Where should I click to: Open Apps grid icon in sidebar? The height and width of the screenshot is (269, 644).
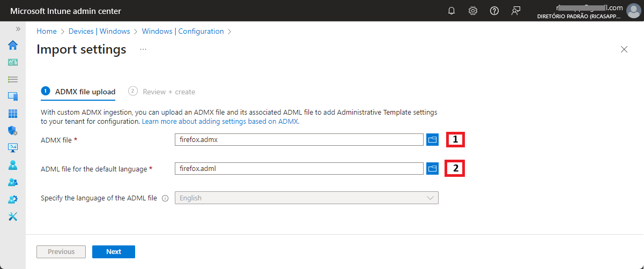pyautogui.click(x=13, y=114)
